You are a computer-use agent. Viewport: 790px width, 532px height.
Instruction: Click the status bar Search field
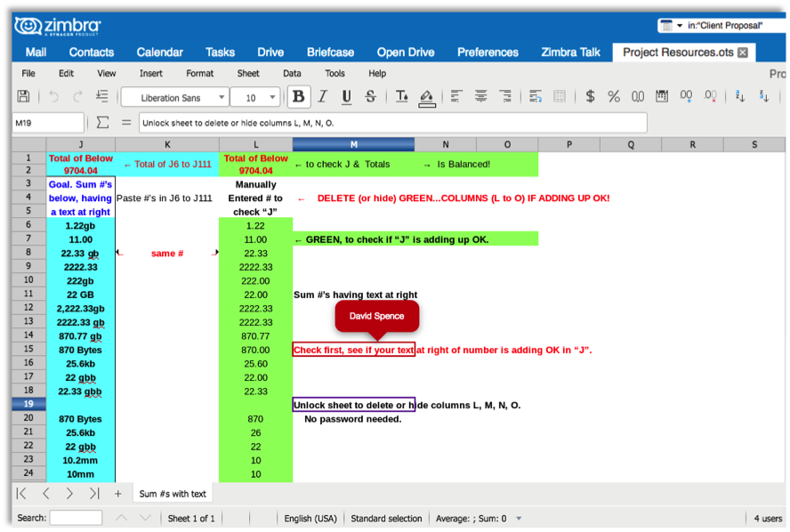(77, 518)
